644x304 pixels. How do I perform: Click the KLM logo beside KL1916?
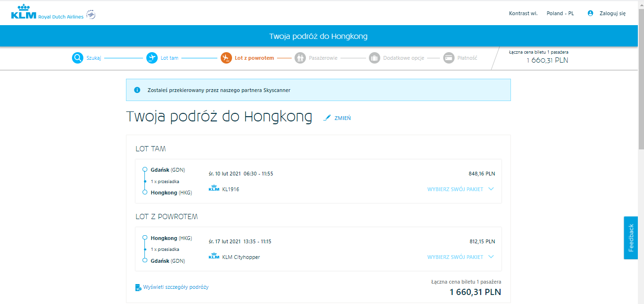(x=214, y=188)
